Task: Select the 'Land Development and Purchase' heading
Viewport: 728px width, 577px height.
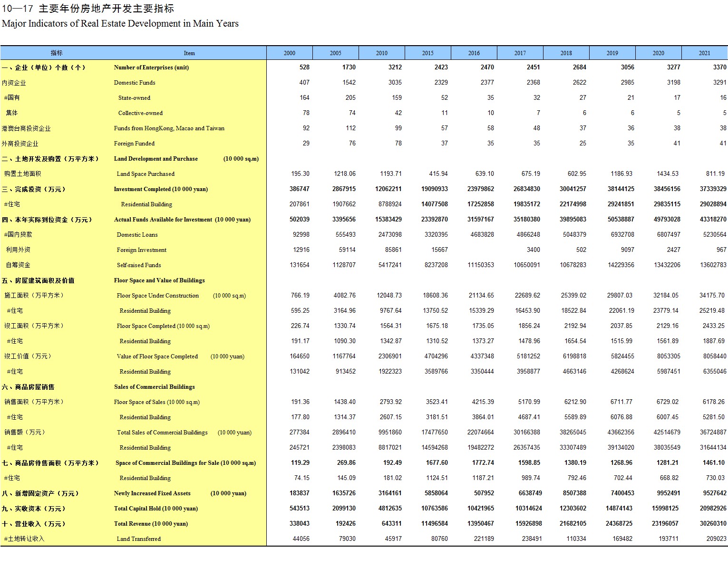Action: tap(156, 159)
